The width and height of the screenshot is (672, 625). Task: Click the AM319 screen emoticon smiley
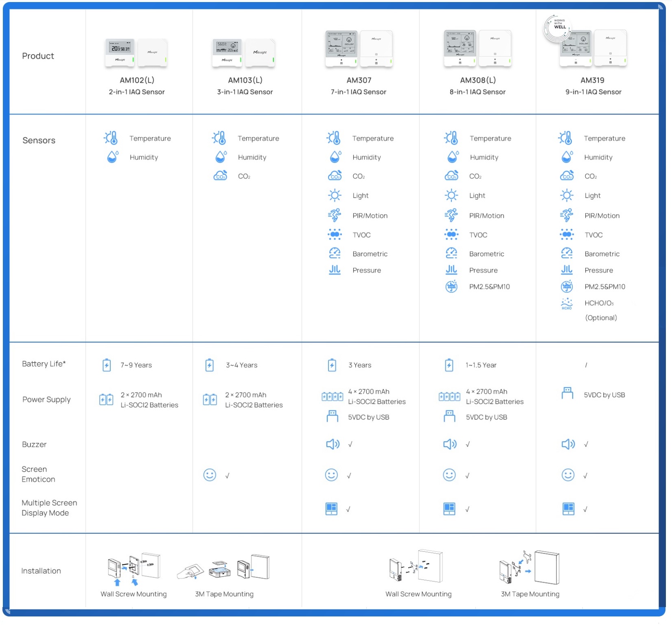(568, 475)
